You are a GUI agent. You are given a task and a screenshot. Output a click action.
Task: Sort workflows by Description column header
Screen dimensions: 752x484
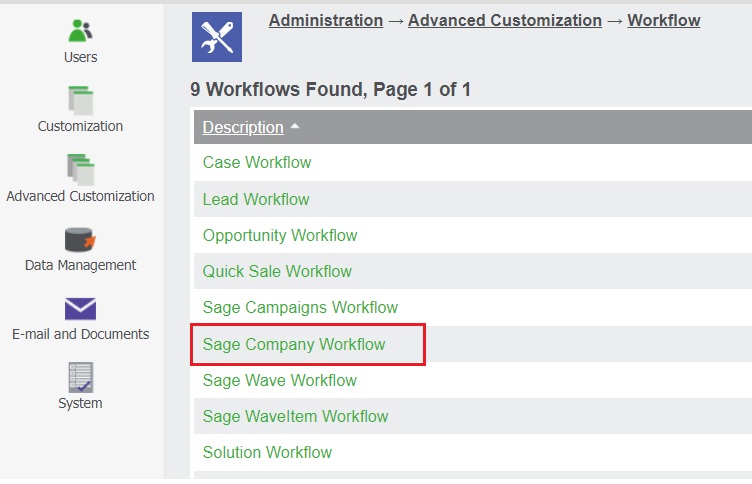click(x=243, y=128)
